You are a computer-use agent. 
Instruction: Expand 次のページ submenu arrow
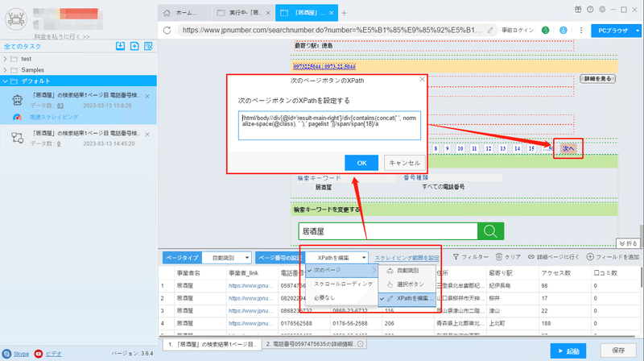pyautogui.click(x=374, y=271)
